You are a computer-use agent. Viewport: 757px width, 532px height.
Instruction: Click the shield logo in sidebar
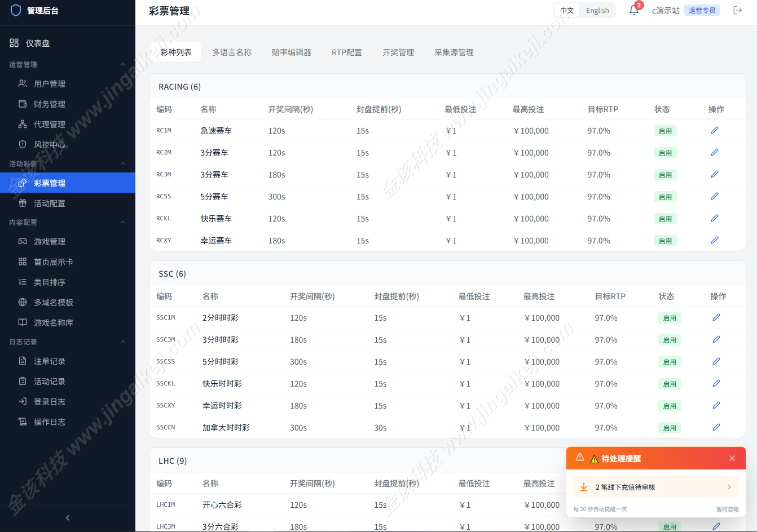click(16, 10)
